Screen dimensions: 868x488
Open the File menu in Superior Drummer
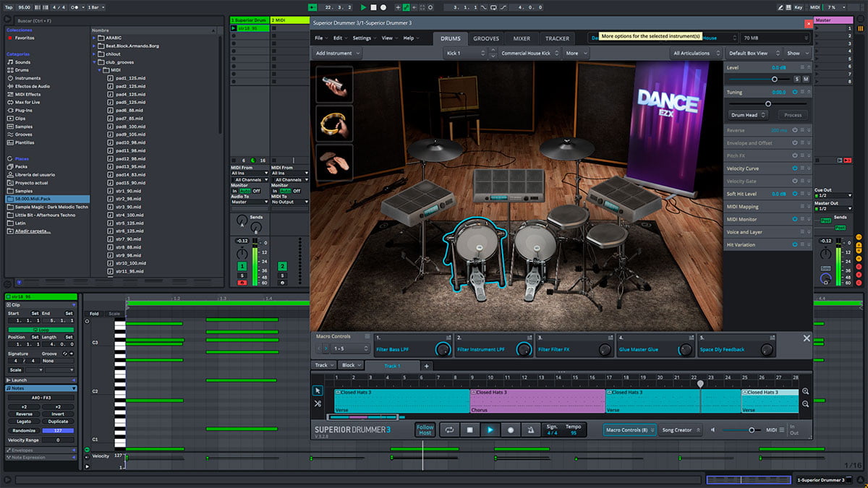coord(320,38)
